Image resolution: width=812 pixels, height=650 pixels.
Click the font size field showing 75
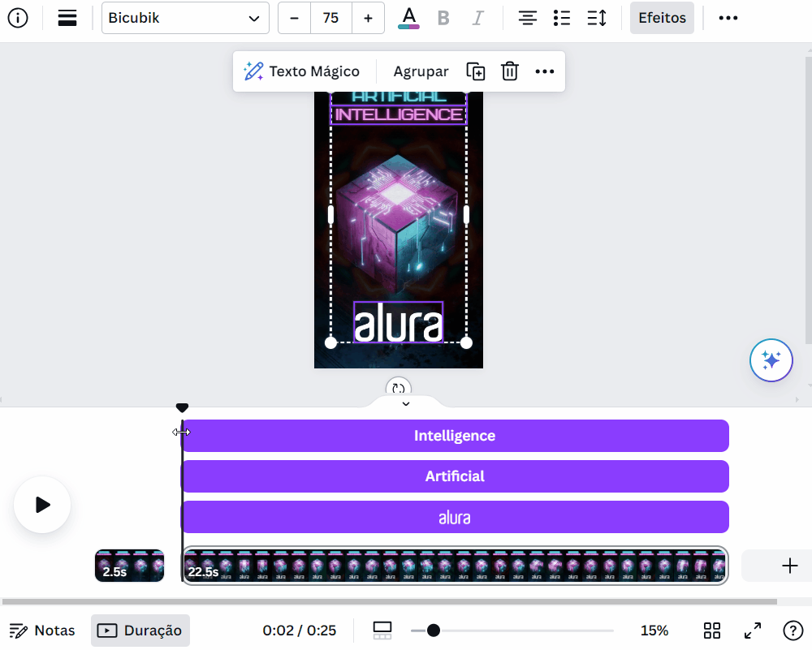[x=331, y=18]
